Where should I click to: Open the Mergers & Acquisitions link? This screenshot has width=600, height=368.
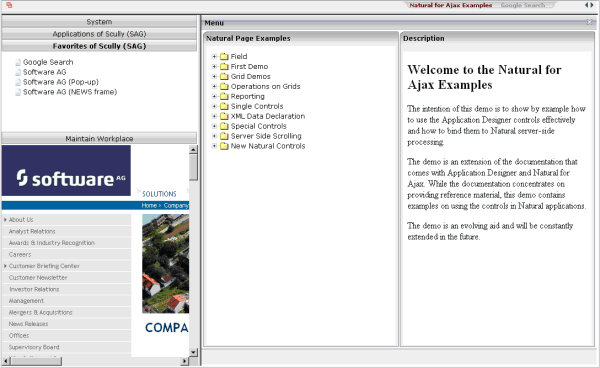click(x=40, y=312)
